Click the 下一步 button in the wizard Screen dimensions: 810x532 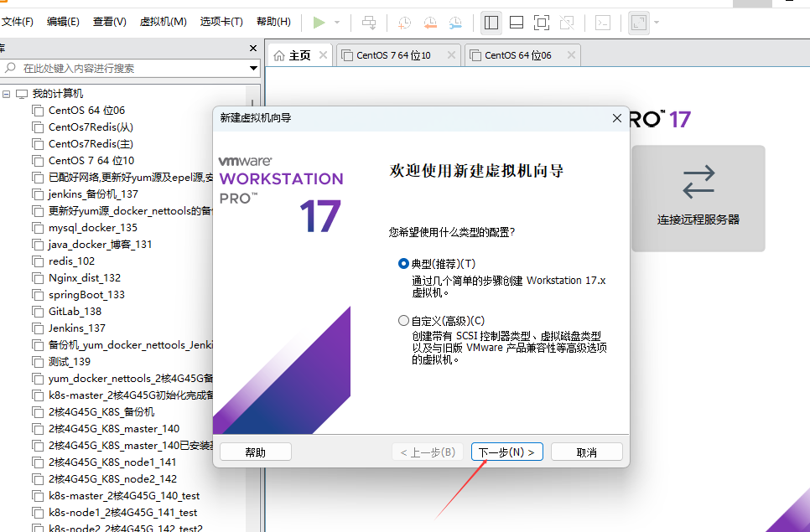pyautogui.click(x=506, y=451)
